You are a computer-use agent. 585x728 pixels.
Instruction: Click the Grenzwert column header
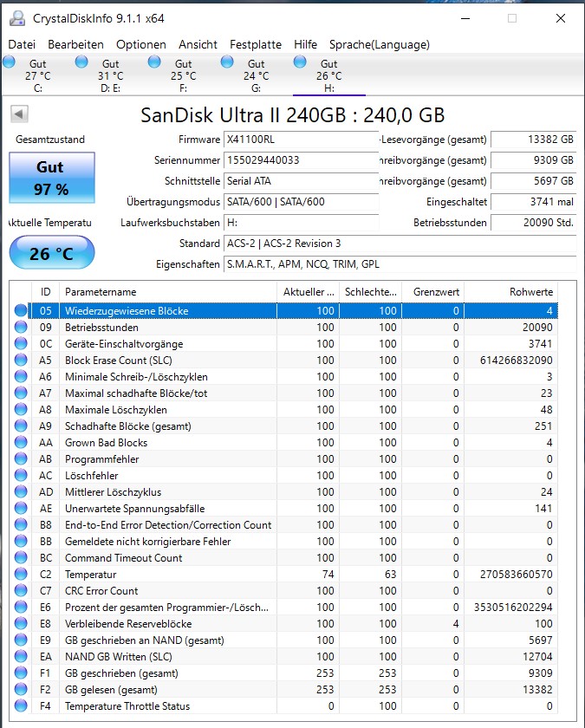point(433,291)
